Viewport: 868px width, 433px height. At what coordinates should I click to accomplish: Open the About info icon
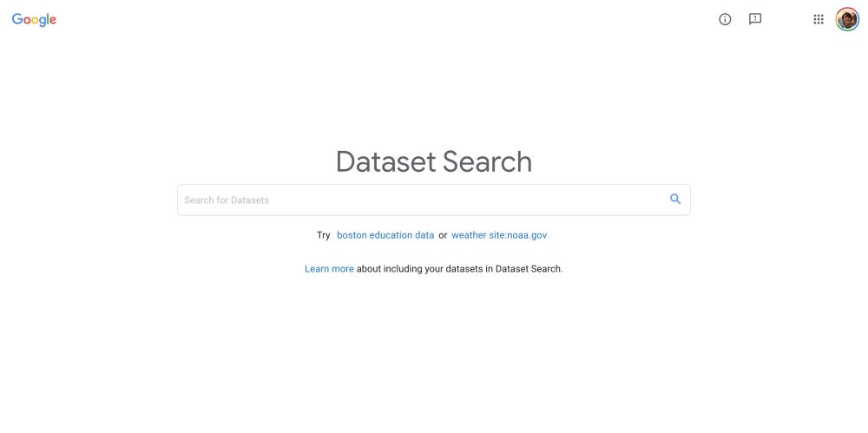[x=725, y=19]
